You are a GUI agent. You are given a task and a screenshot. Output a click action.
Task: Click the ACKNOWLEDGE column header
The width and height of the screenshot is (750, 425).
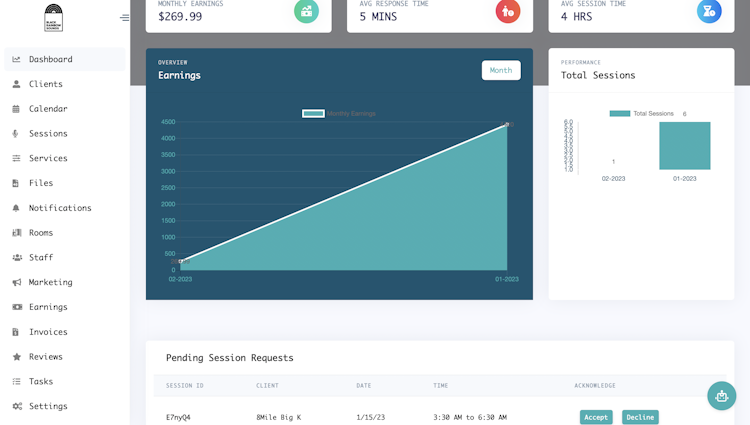(x=595, y=385)
